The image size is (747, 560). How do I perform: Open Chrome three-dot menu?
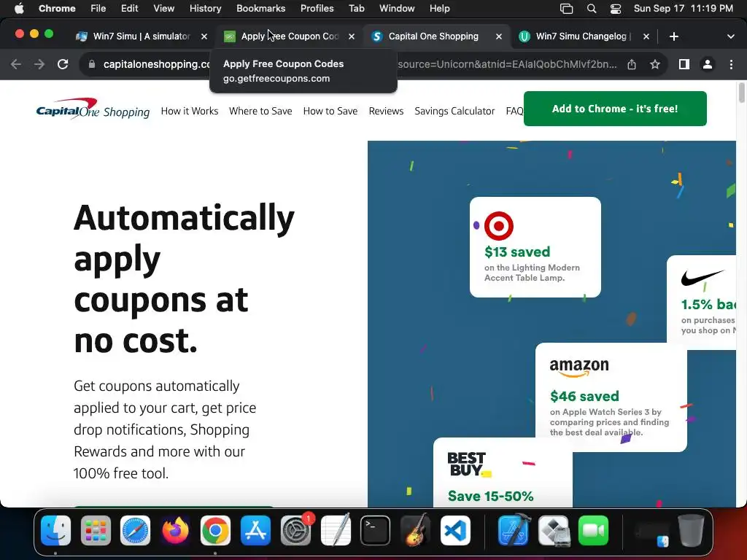coord(731,64)
